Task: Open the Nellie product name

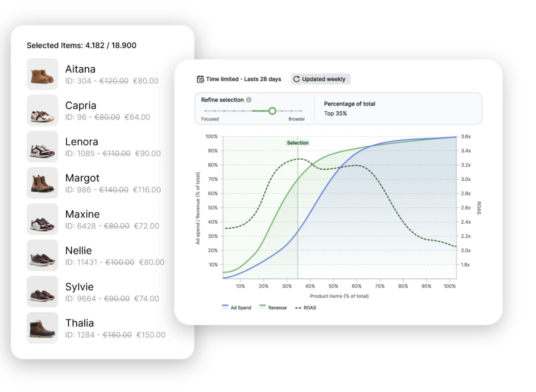Action: pos(78,250)
